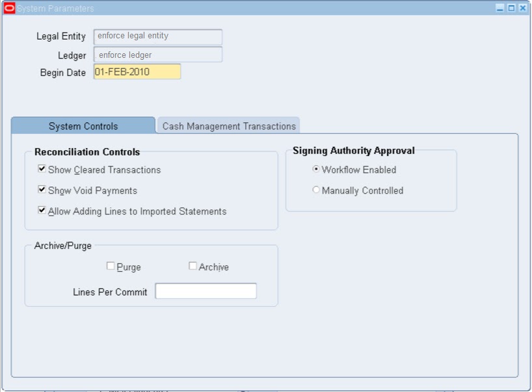Uncheck Show Cleared Transactions

click(x=41, y=170)
